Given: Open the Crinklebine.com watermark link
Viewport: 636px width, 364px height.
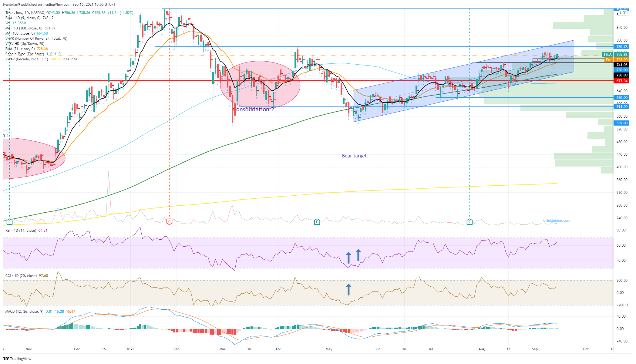Looking at the screenshot, I should (x=557, y=221).
